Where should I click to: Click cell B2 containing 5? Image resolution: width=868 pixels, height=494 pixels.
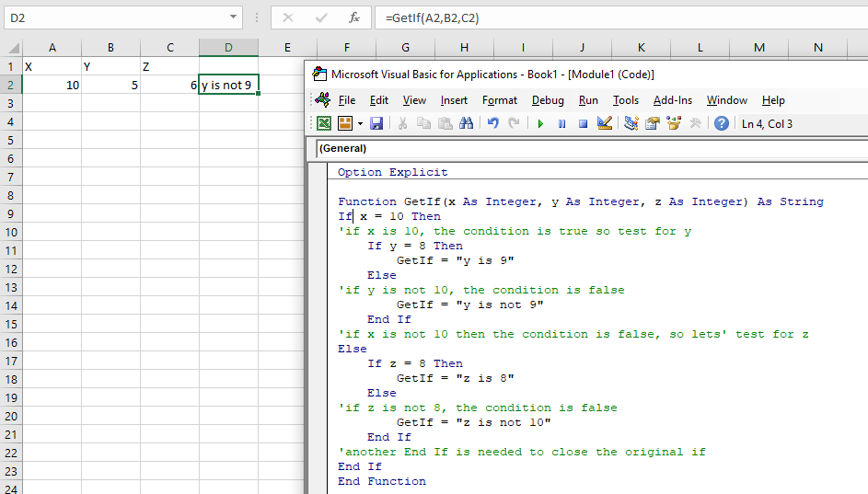110,86
